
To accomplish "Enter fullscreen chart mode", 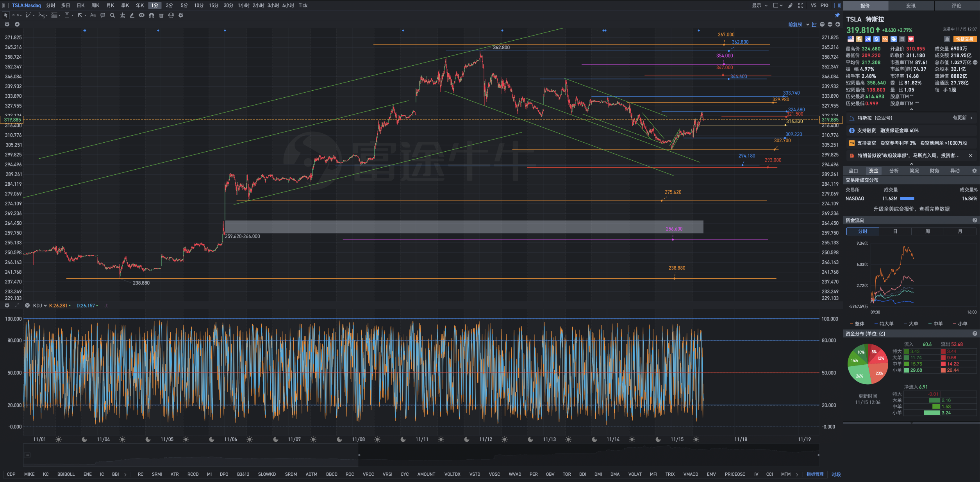I will [x=801, y=5].
